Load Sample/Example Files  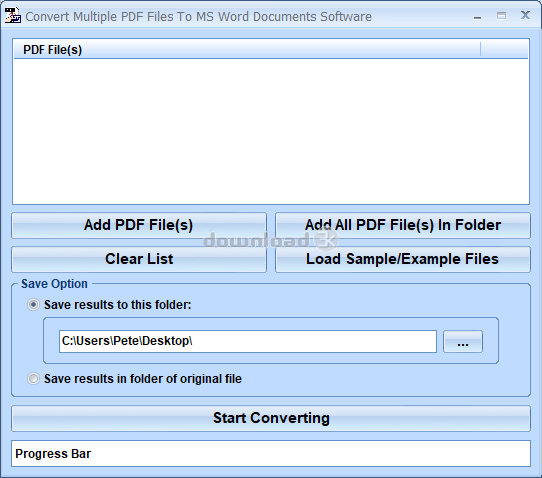pos(403,259)
